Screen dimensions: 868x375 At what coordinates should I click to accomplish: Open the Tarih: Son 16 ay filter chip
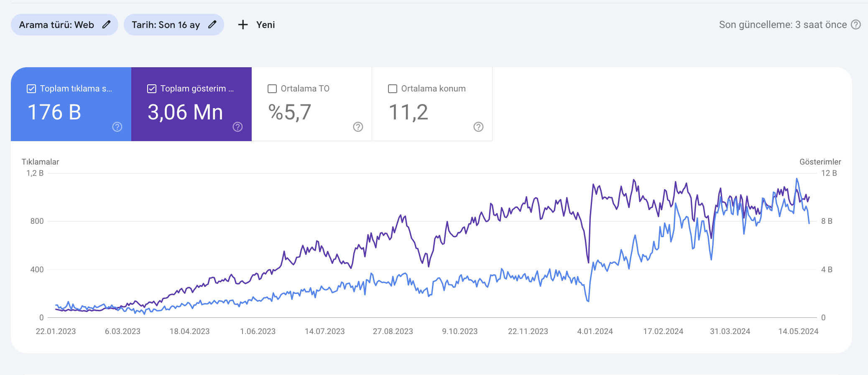point(174,25)
